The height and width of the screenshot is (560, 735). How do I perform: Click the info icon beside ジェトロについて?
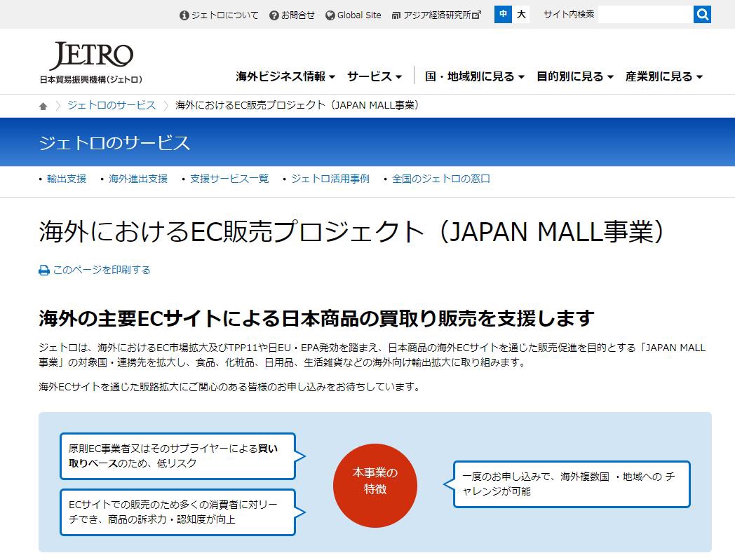coord(184,15)
